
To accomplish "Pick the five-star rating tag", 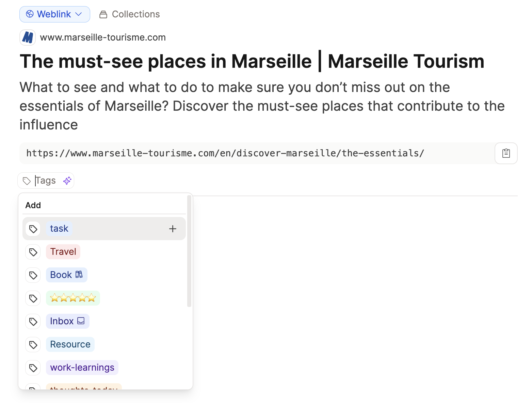I will (x=73, y=298).
